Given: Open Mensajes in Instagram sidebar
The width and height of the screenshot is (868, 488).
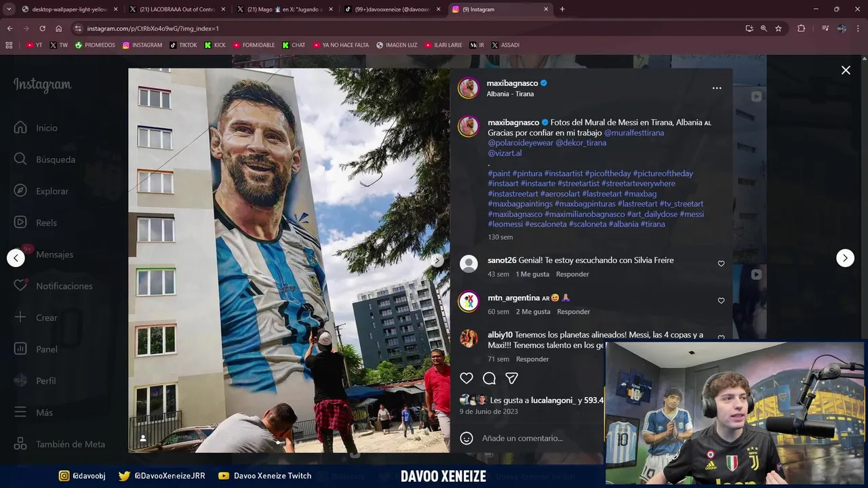Looking at the screenshot, I should 44,254.
